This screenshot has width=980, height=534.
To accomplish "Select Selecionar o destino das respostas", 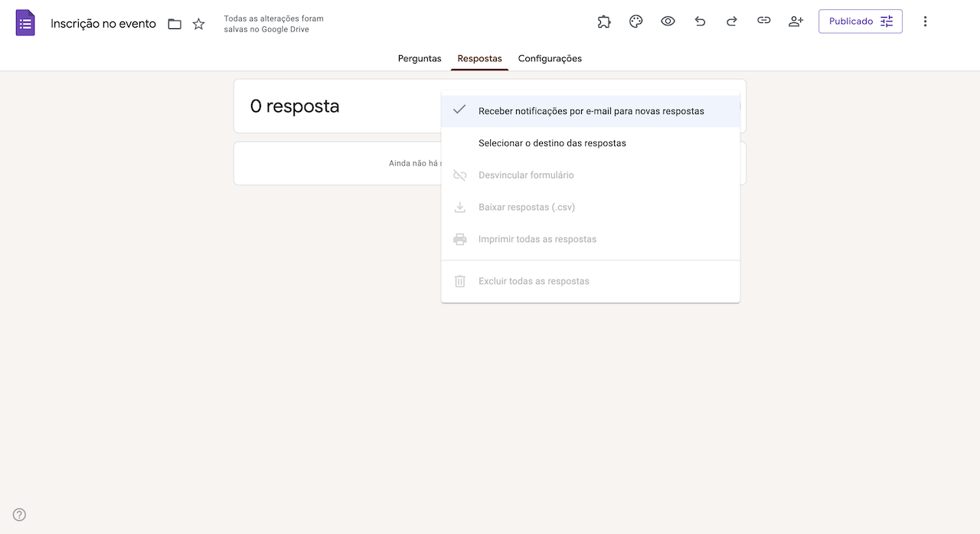I will (x=552, y=143).
